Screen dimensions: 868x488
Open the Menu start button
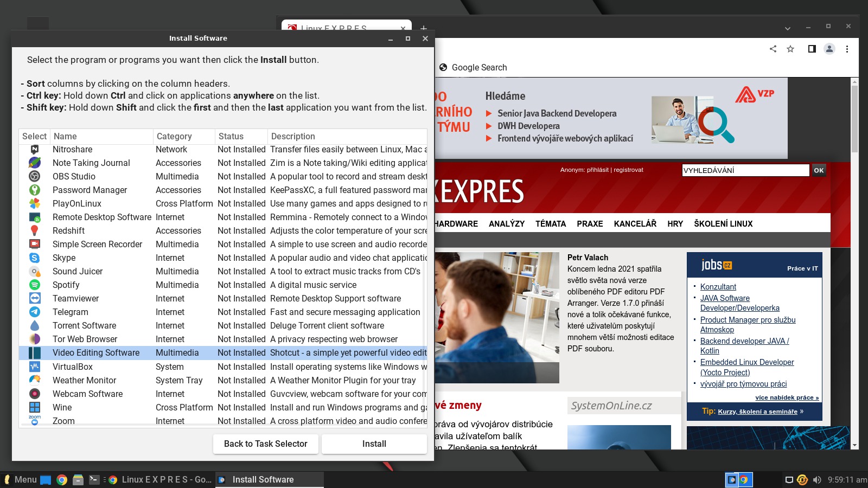click(21, 479)
